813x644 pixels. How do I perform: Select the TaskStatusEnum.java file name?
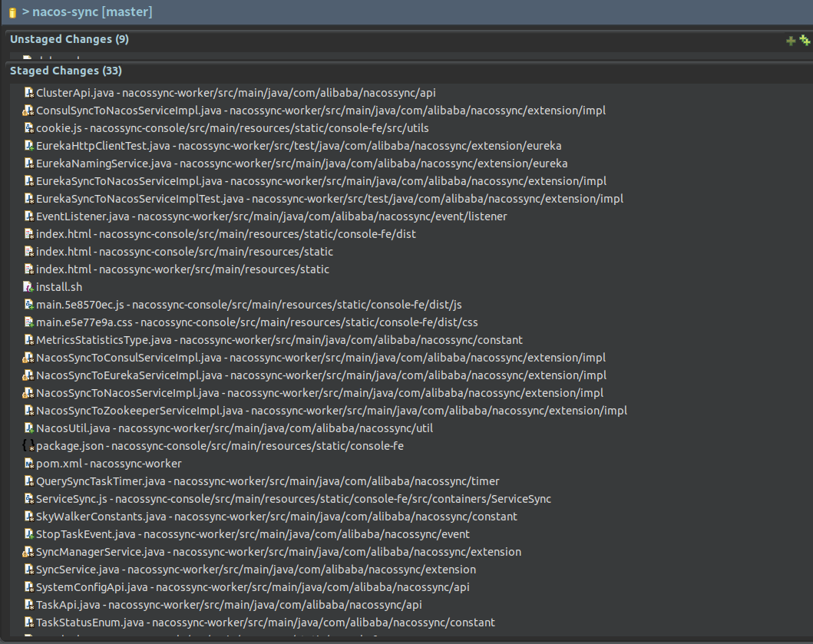click(x=90, y=623)
